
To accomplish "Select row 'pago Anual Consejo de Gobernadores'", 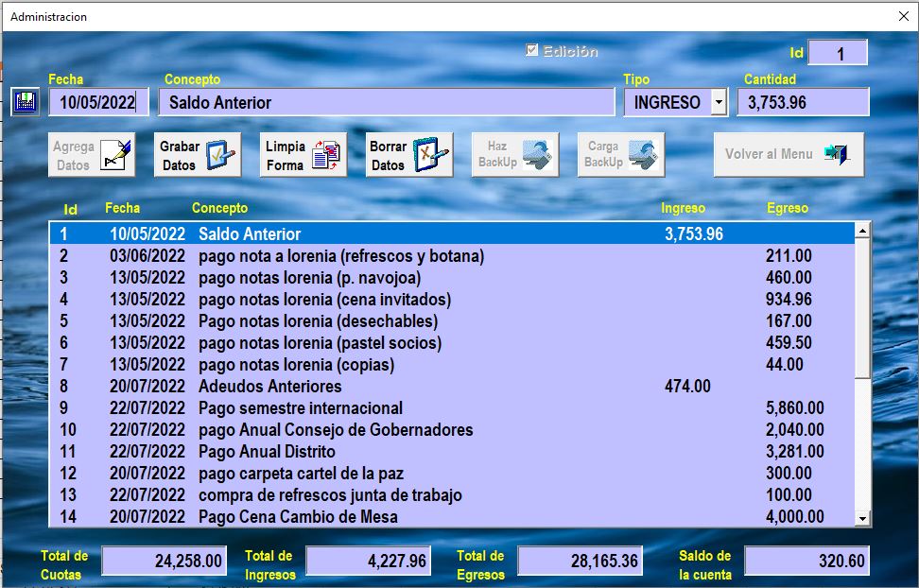I will [452, 429].
